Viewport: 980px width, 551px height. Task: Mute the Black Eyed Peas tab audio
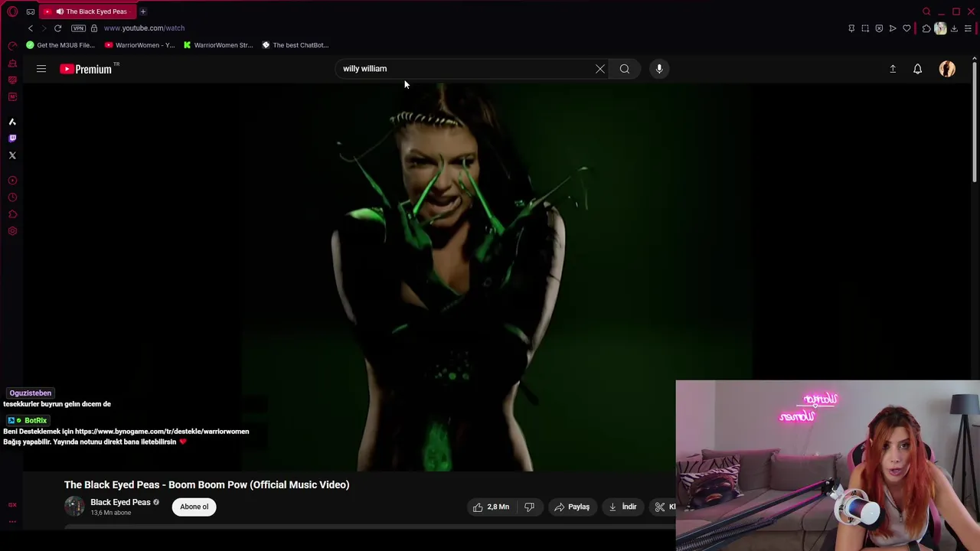60,11
